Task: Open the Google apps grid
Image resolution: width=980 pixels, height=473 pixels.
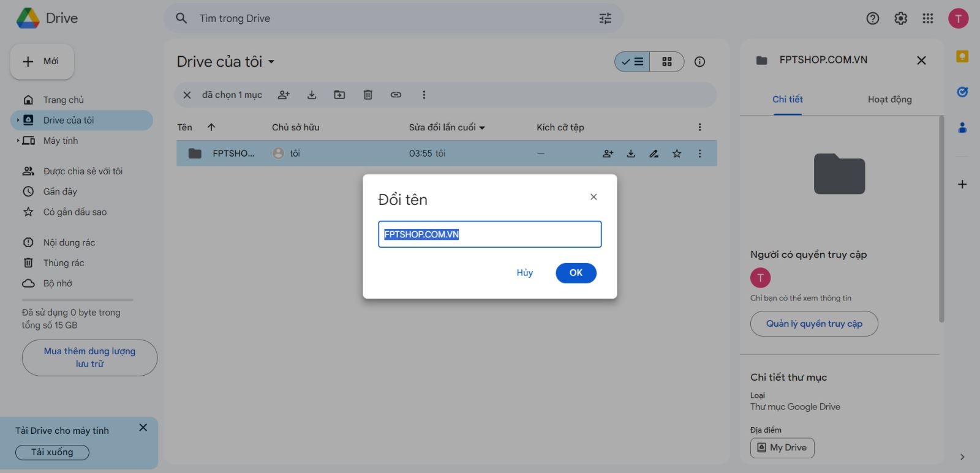Action: click(x=928, y=18)
